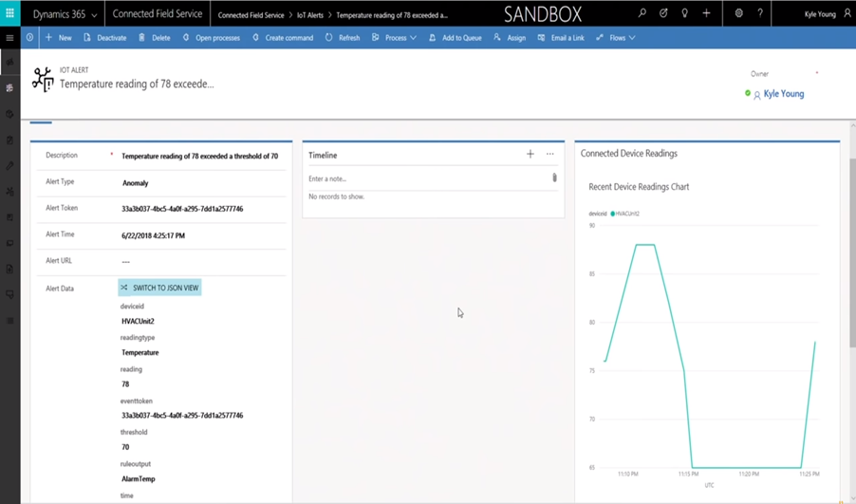
Task: Open Kyle Young owner link
Action: (783, 94)
